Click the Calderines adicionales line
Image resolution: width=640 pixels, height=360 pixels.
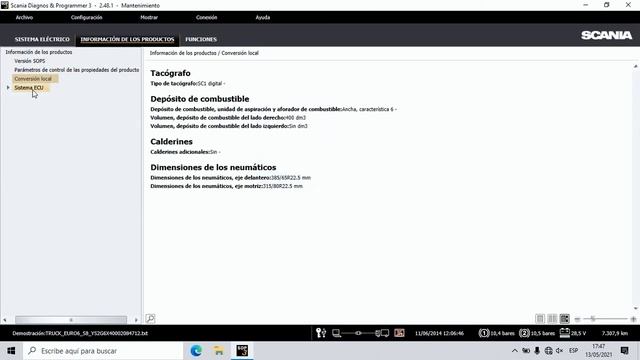point(185,152)
